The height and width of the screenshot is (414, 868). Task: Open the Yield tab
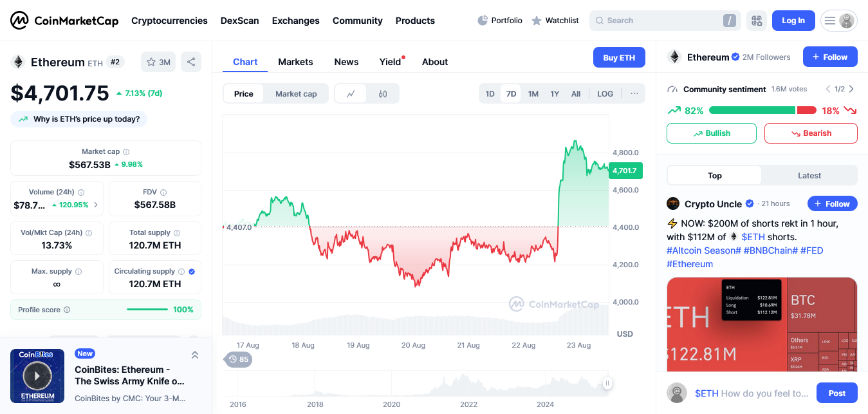click(390, 62)
